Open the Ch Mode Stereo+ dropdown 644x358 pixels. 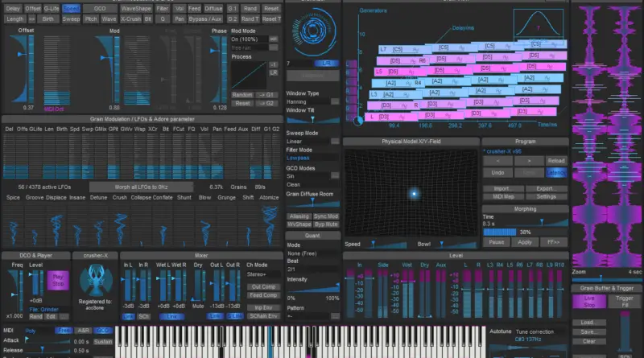pyautogui.click(x=263, y=274)
